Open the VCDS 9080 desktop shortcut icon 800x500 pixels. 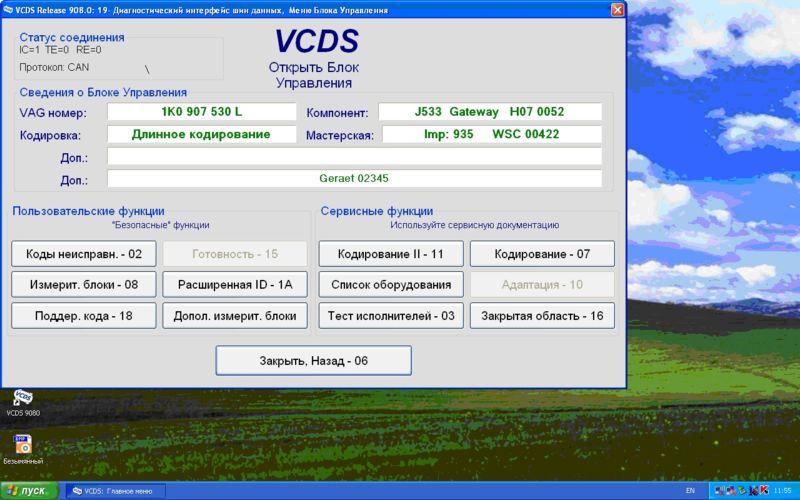(x=22, y=398)
